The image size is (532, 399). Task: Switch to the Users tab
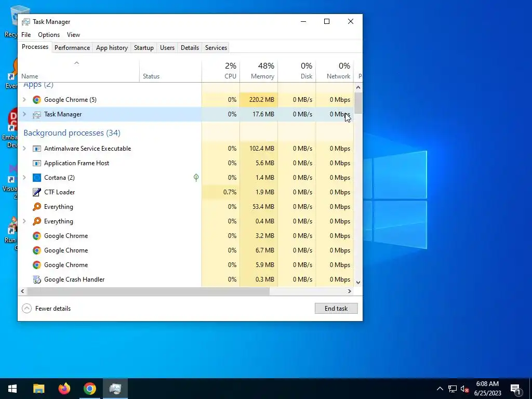(167, 48)
